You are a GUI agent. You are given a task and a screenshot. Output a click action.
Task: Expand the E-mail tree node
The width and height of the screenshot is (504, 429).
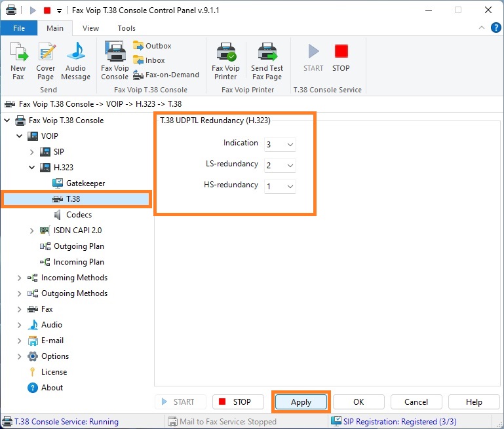coord(19,341)
